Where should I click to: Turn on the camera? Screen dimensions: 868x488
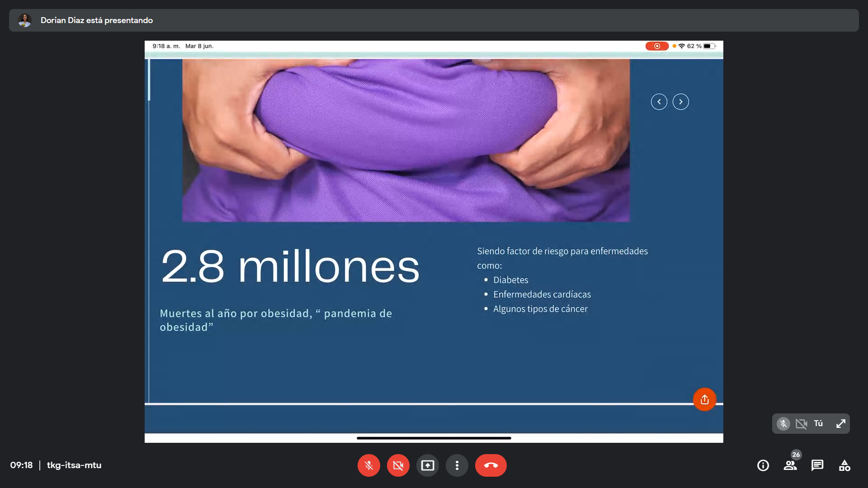tap(398, 465)
